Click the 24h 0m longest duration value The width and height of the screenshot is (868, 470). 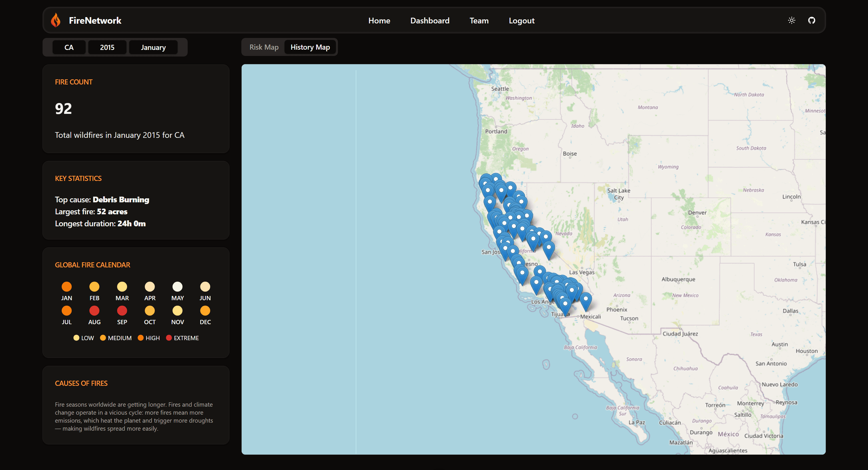132,223
